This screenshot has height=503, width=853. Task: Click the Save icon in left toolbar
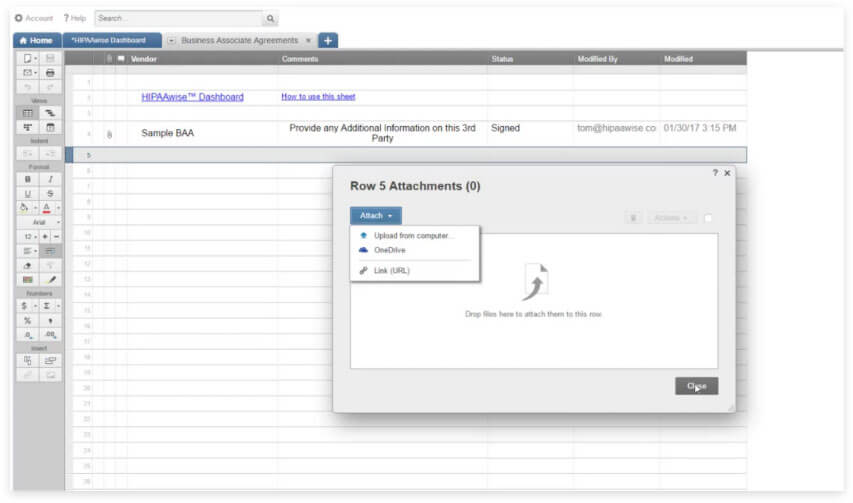50,58
